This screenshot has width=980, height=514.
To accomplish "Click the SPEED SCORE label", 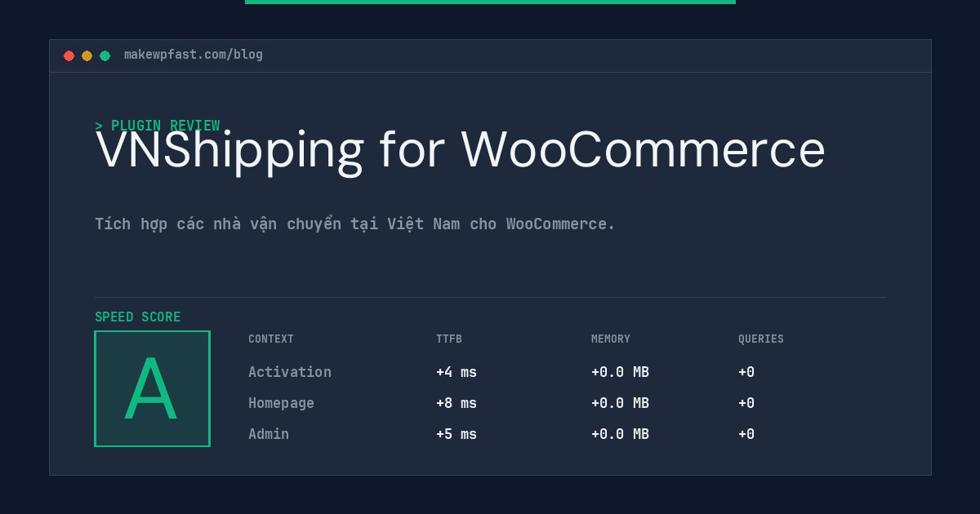I will coord(138,317).
